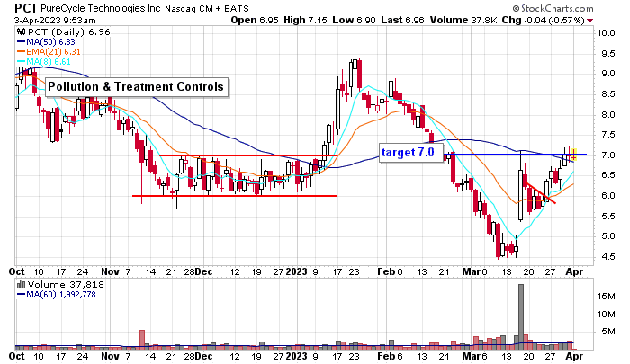This screenshot has height=364, width=630.
Task: Click the PCT ticker symbol in header
Action: pyautogui.click(x=26, y=8)
